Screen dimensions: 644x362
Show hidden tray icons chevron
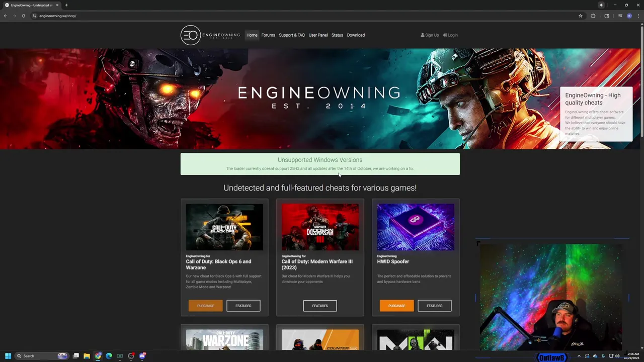(579, 356)
